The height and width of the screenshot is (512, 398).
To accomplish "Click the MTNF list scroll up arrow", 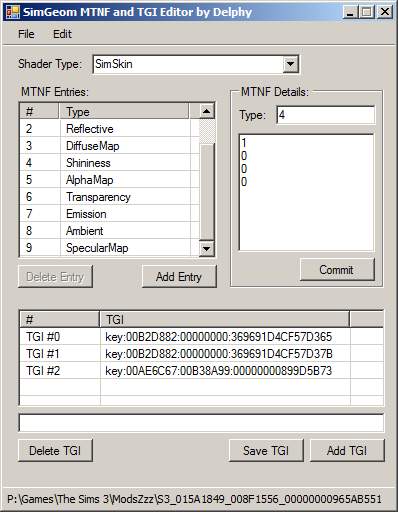I will tap(206, 111).
